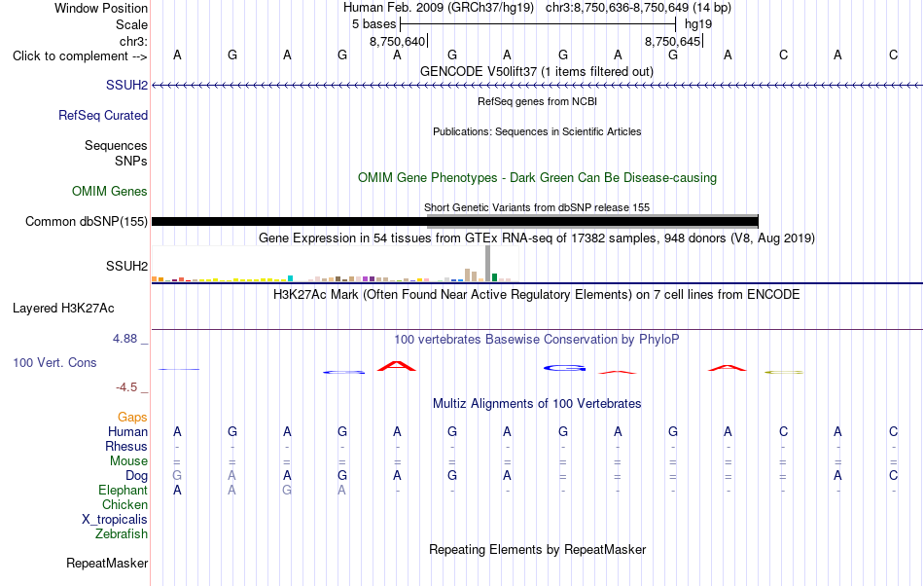
Task: Click the -4.5 PhyloP minimum value
Action: (x=126, y=386)
